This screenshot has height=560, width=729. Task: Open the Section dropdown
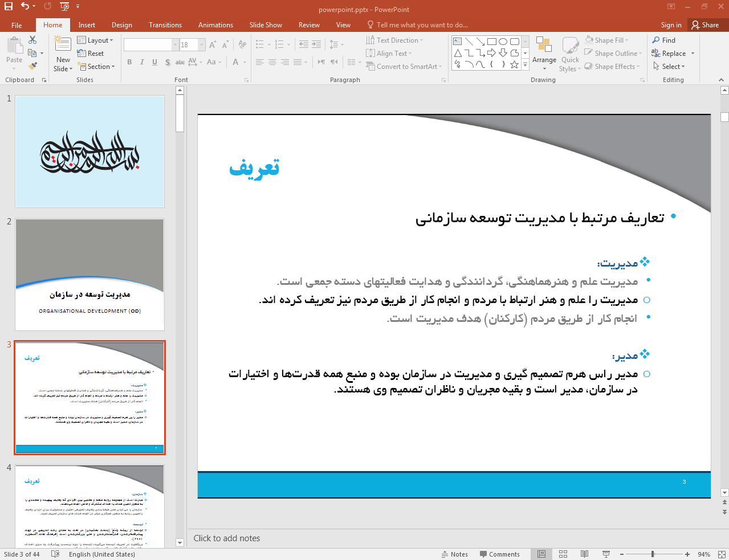click(96, 67)
